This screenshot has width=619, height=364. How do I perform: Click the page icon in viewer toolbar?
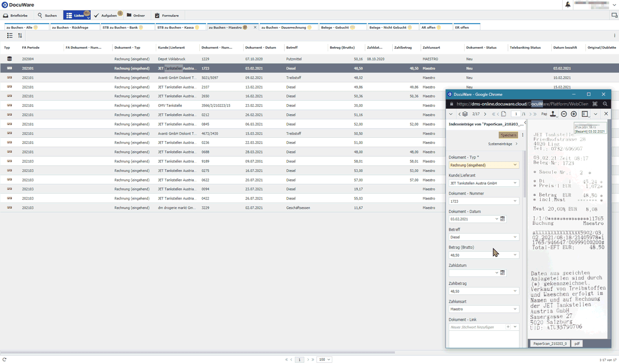(504, 114)
